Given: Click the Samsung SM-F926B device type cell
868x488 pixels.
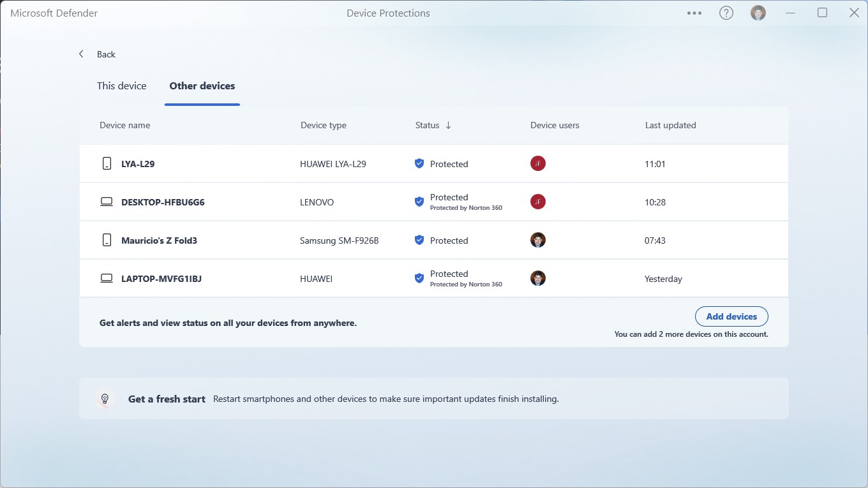Looking at the screenshot, I should (340, 240).
